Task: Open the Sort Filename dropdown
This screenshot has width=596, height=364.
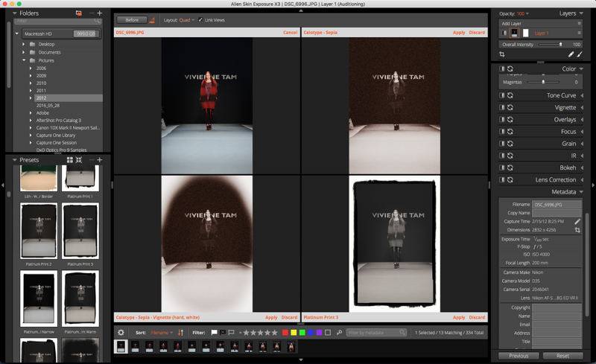Action: 162,333
